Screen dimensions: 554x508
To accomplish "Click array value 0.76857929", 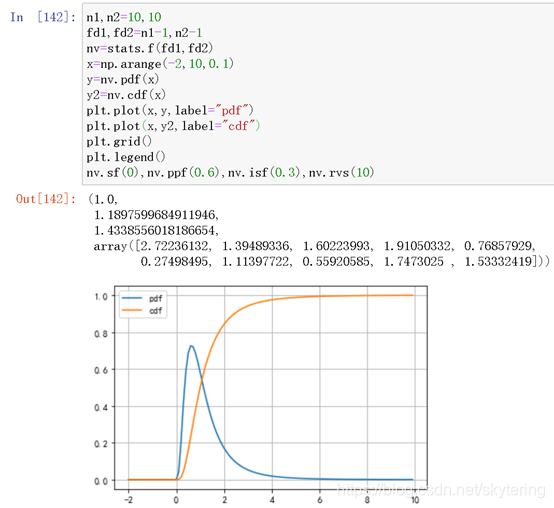I will 498,246.
